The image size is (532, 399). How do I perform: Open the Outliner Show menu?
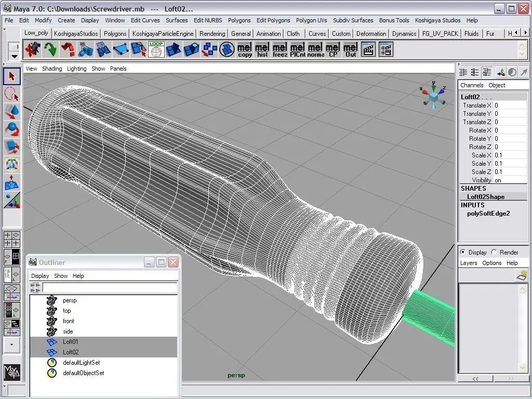(61, 276)
